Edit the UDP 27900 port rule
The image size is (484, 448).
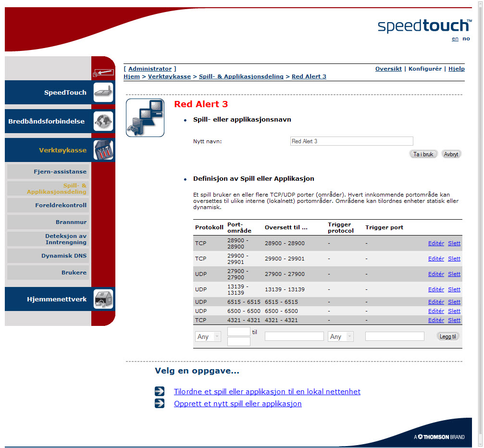[436, 274]
